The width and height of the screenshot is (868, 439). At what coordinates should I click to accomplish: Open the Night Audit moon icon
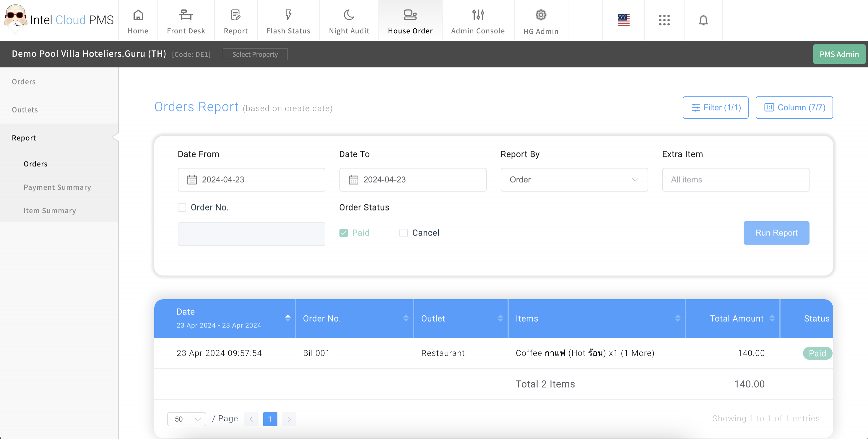tap(349, 15)
